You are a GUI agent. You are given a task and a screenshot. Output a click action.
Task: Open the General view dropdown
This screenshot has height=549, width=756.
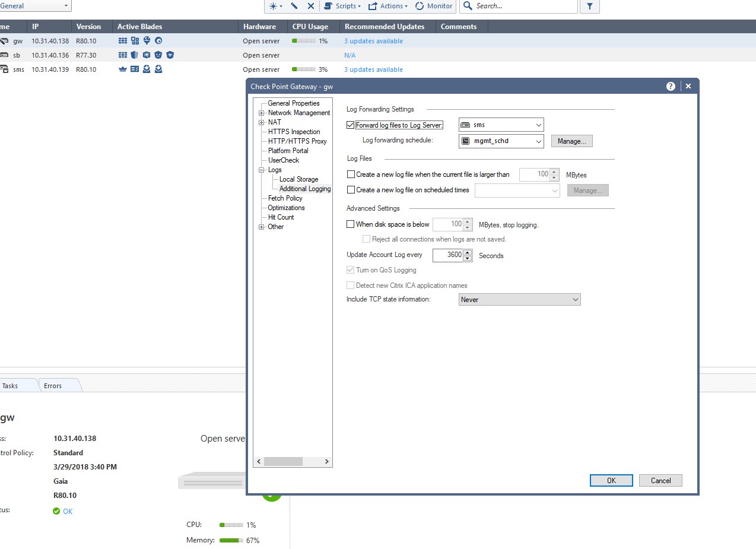coord(36,6)
